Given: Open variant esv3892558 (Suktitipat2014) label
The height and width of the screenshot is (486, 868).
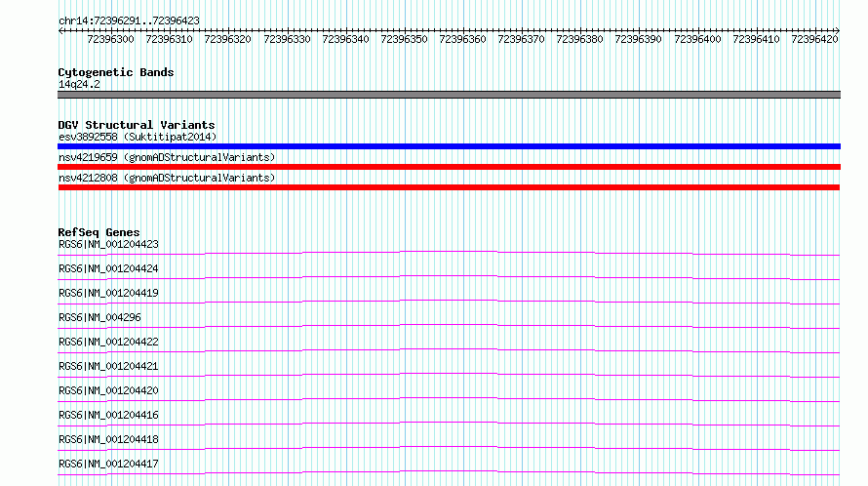Looking at the screenshot, I should coord(138,137).
